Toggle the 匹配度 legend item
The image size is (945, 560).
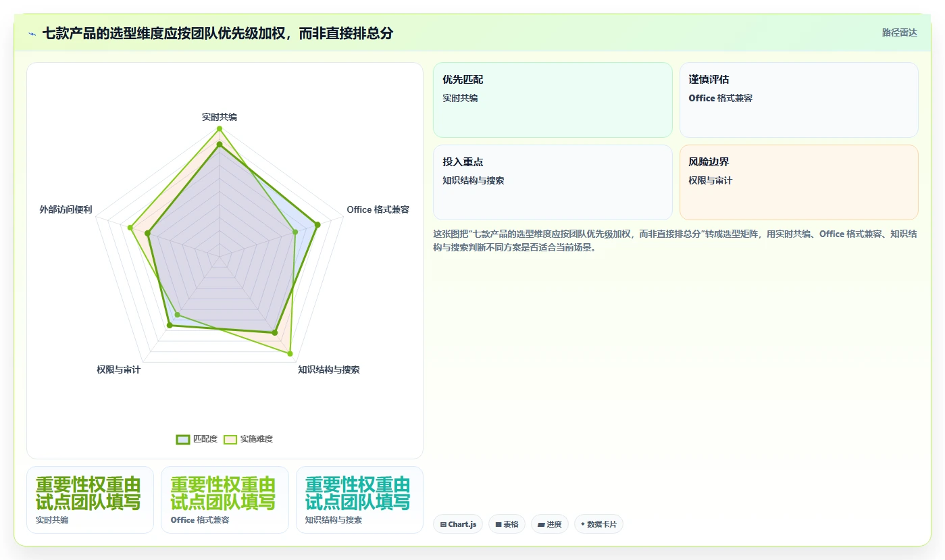tap(197, 439)
